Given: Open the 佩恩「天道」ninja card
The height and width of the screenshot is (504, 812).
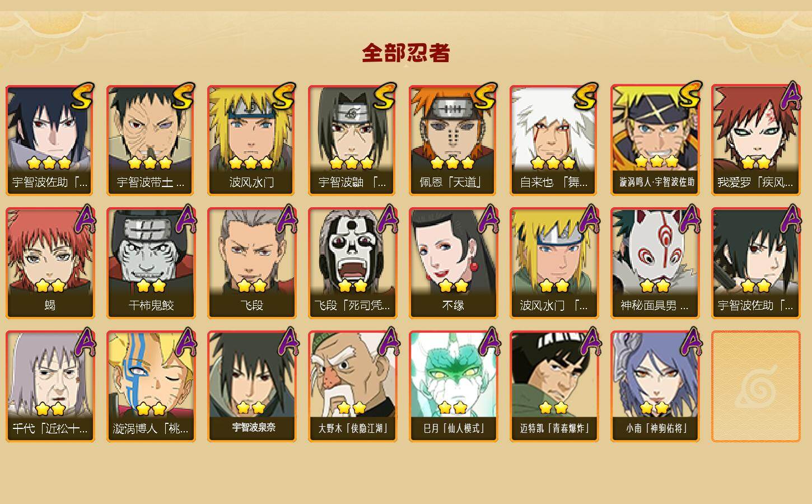Looking at the screenshot, I should click(x=453, y=140).
